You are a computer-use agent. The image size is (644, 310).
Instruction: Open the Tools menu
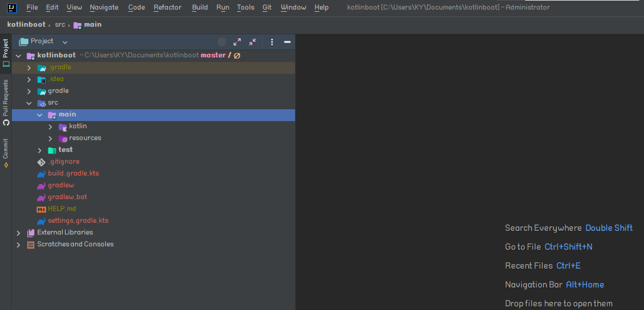point(245,7)
